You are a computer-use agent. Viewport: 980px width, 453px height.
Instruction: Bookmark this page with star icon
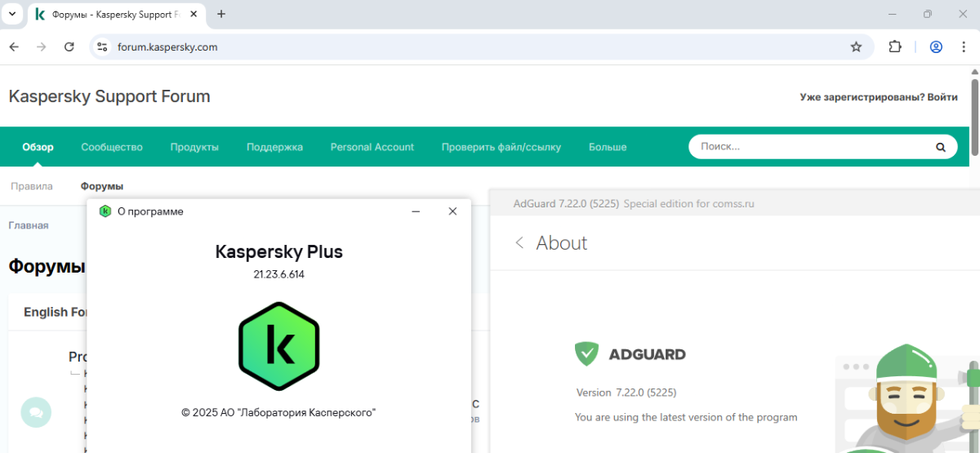[856, 47]
